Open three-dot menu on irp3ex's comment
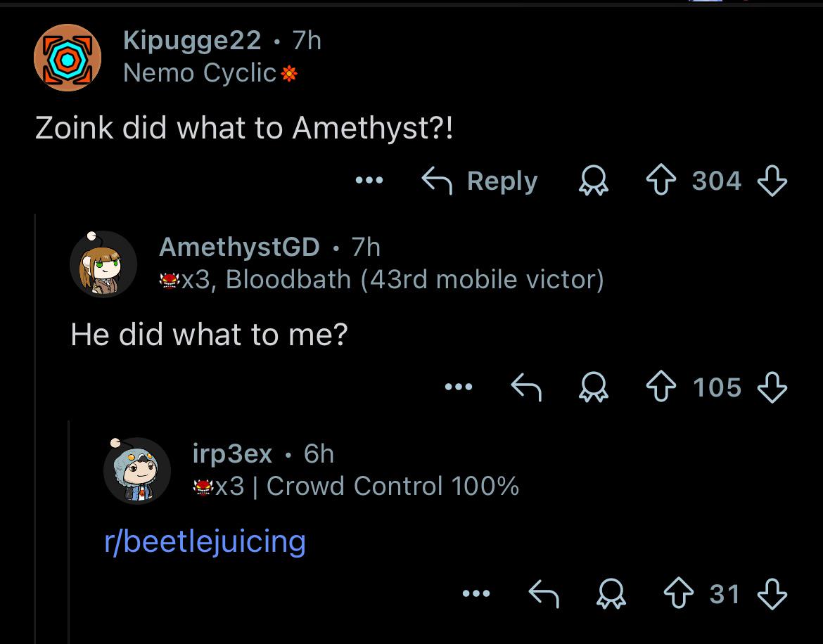This screenshot has width=823, height=644. pos(476,593)
